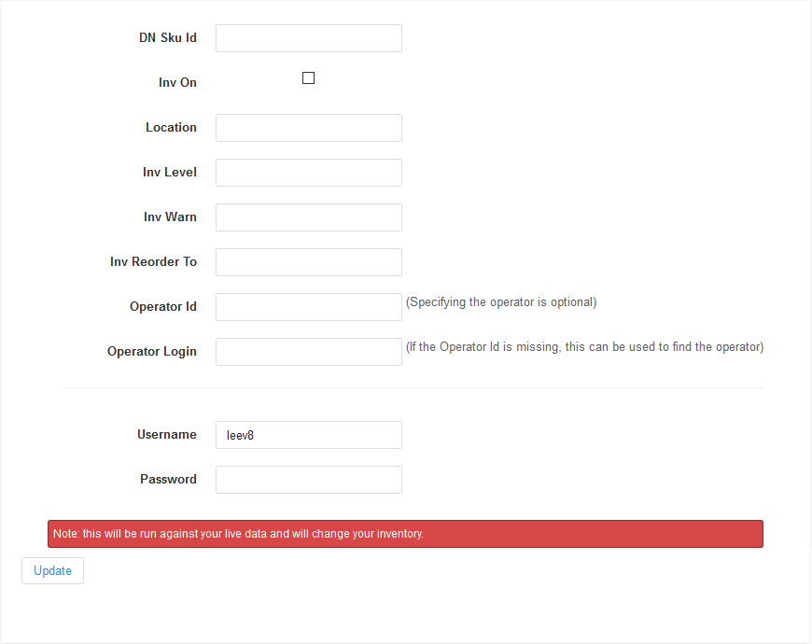Click the Operator Id missing hint text
The image size is (812, 644).
coord(584,346)
